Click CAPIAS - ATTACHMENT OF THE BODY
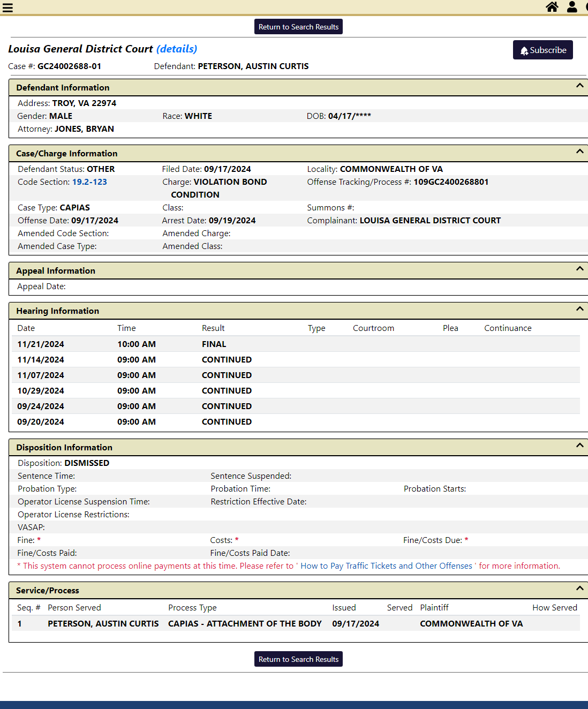 point(245,624)
